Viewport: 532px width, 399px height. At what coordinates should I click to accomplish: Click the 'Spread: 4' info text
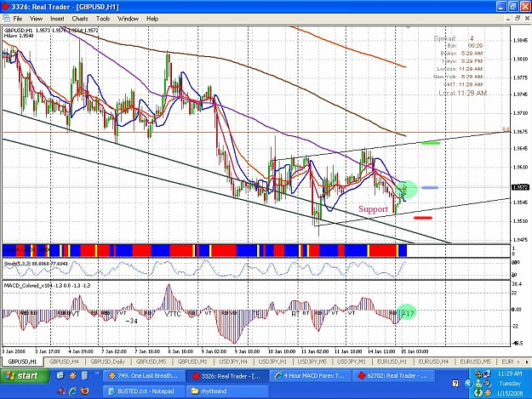pyautogui.click(x=454, y=38)
